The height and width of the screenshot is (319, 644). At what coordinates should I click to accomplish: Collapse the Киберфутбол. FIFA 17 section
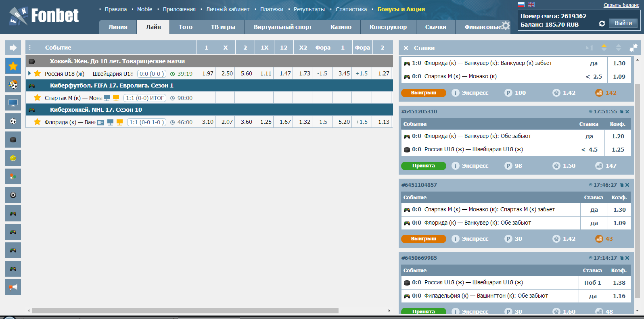pyautogui.click(x=209, y=85)
